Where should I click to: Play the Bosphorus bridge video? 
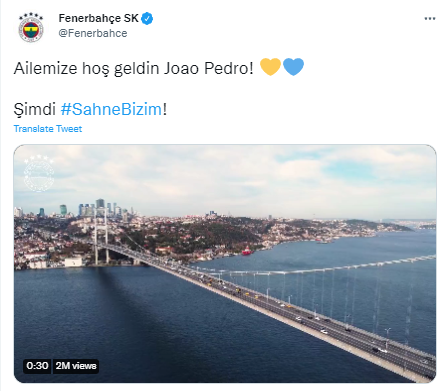(225, 264)
